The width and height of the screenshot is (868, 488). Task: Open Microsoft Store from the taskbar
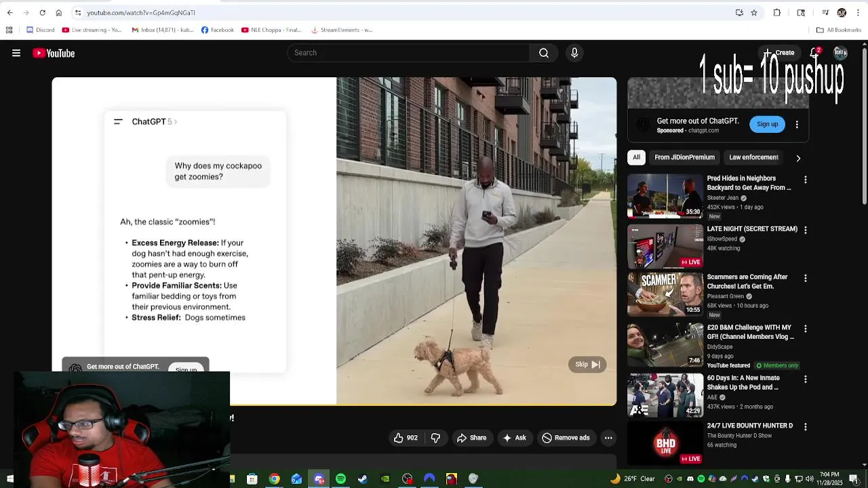(x=252, y=479)
